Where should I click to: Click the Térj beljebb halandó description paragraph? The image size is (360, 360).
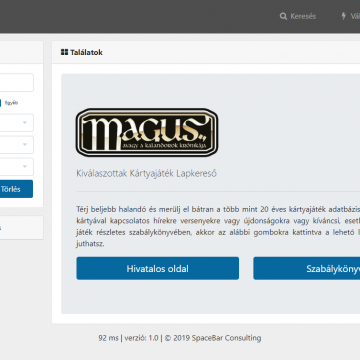pos(218,226)
